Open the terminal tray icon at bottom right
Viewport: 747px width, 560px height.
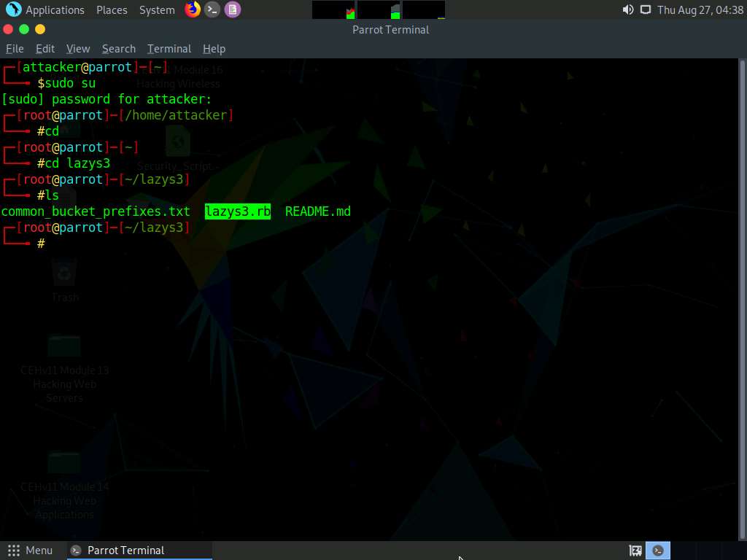658,550
